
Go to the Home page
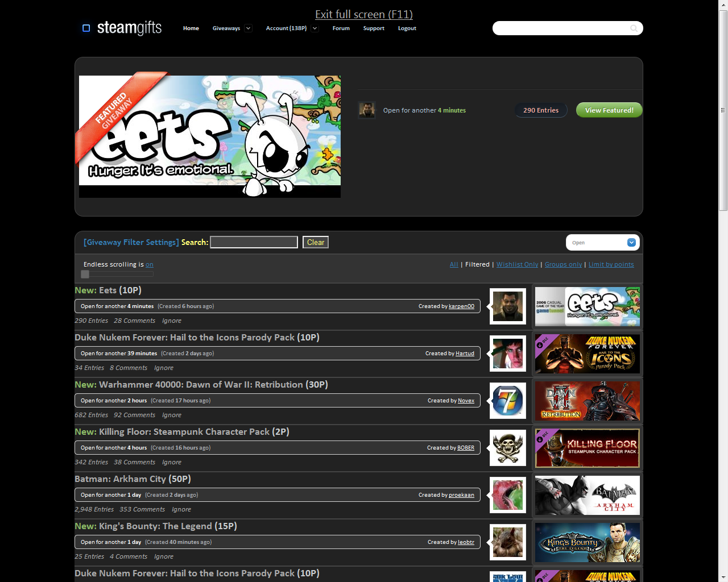[191, 28]
